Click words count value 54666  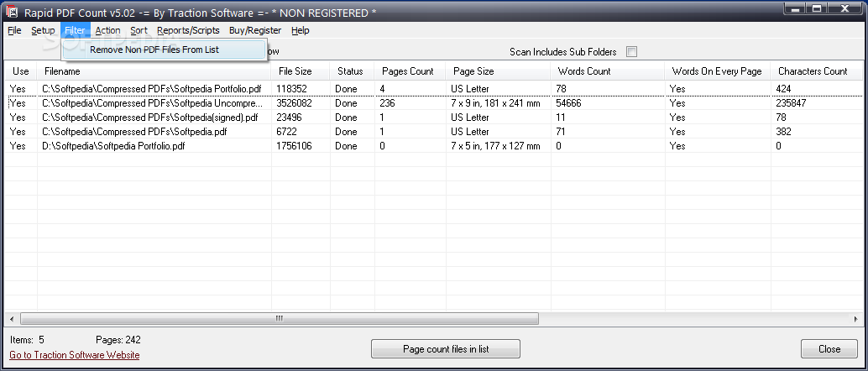(569, 103)
